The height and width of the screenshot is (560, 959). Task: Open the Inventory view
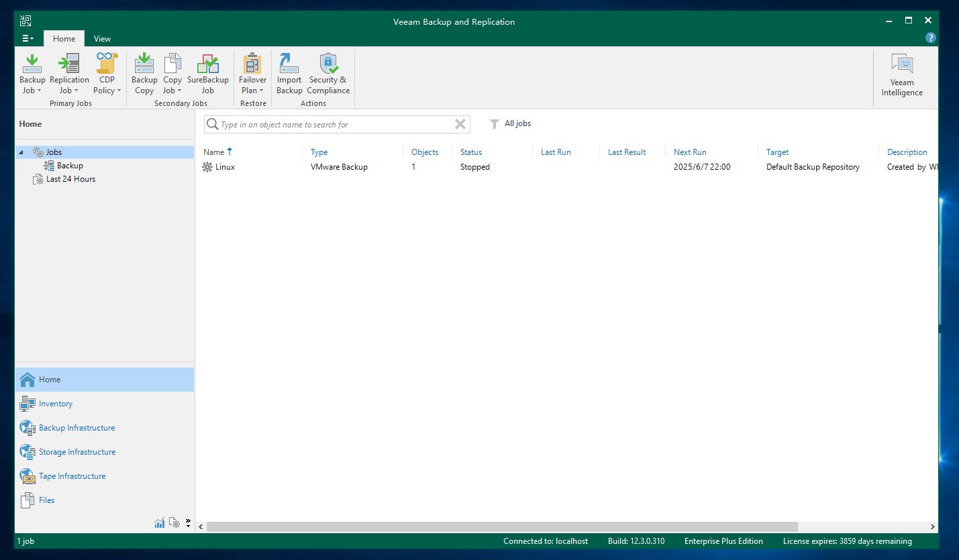(104, 404)
